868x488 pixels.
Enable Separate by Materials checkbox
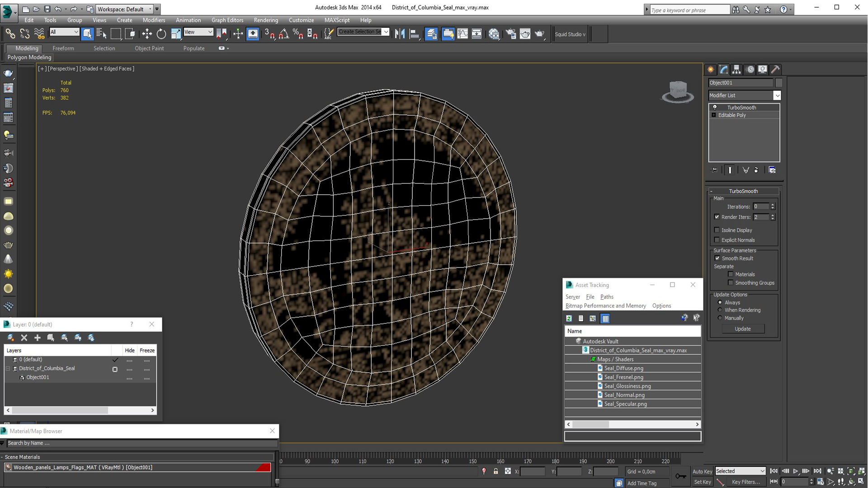click(x=731, y=274)
